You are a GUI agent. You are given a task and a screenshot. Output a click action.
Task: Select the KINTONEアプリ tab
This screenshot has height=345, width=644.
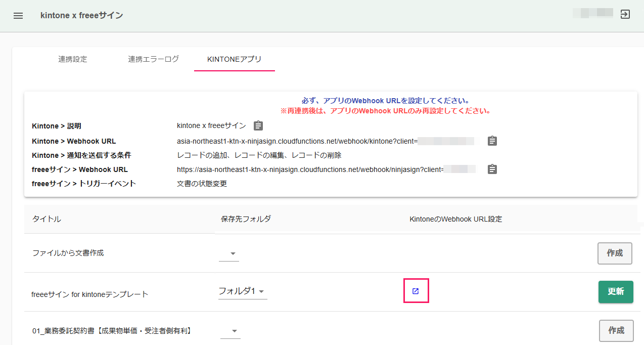click(235, 59)
